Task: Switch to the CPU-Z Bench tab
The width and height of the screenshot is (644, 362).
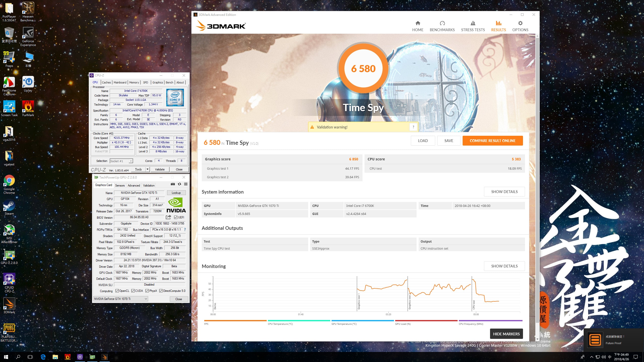Action: 169,82
